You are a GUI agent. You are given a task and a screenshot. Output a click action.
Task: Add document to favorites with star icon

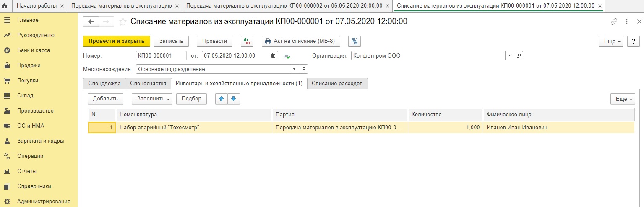pos(123,21)
